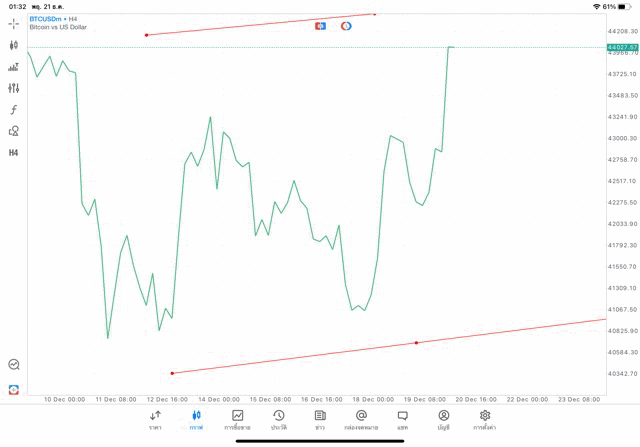The height and width of the screenshot is (447, 640).
Task: Open ข่าว news tab
Action: tap(320, 420)
